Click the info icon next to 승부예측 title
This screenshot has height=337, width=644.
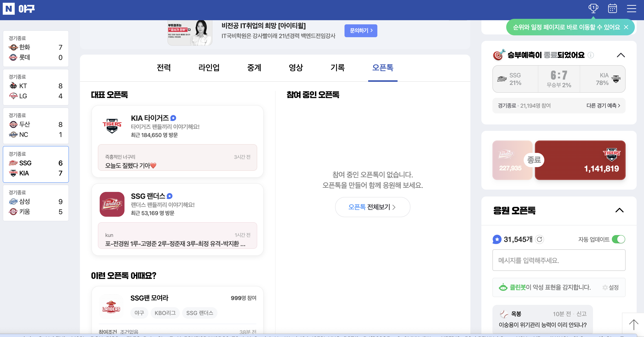point(590,55)
